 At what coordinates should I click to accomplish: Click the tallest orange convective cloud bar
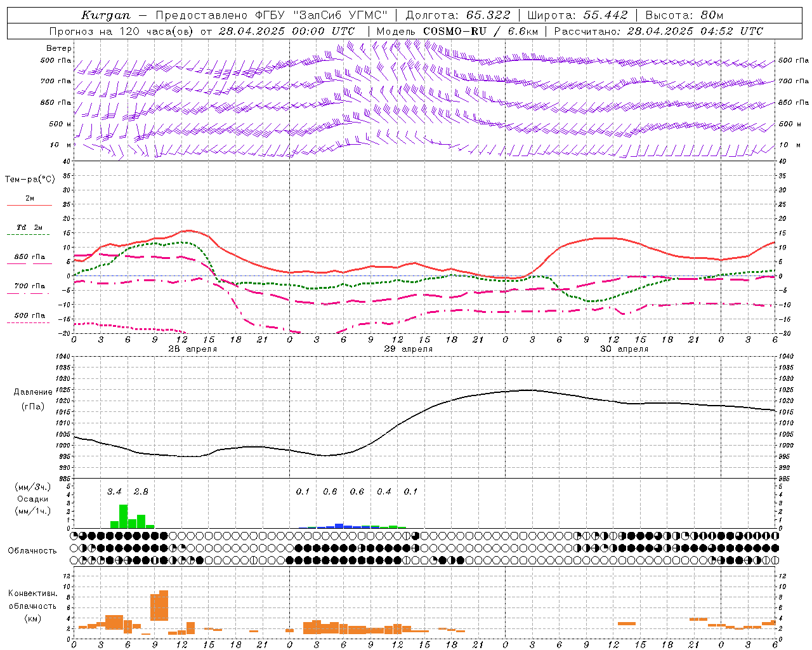click(164, 606)
